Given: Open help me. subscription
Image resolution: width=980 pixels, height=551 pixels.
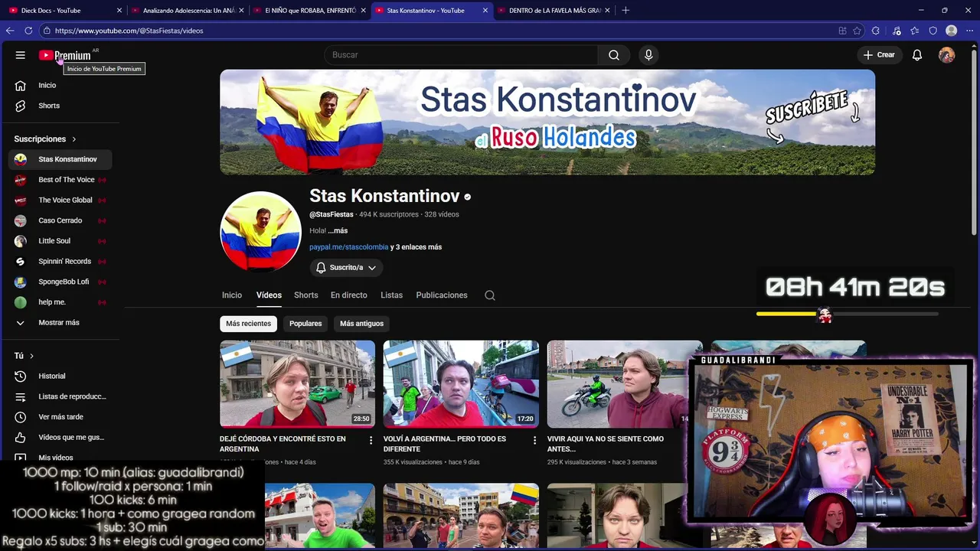Looking at the screenshot, I should tap(61, 302).
